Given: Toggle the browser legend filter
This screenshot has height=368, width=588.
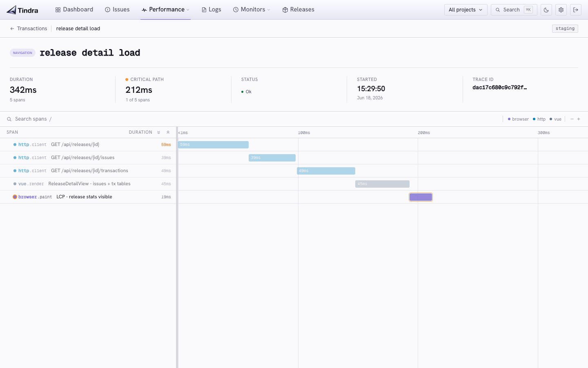Looking at the screenshot, I should click(x=518, y=119).
